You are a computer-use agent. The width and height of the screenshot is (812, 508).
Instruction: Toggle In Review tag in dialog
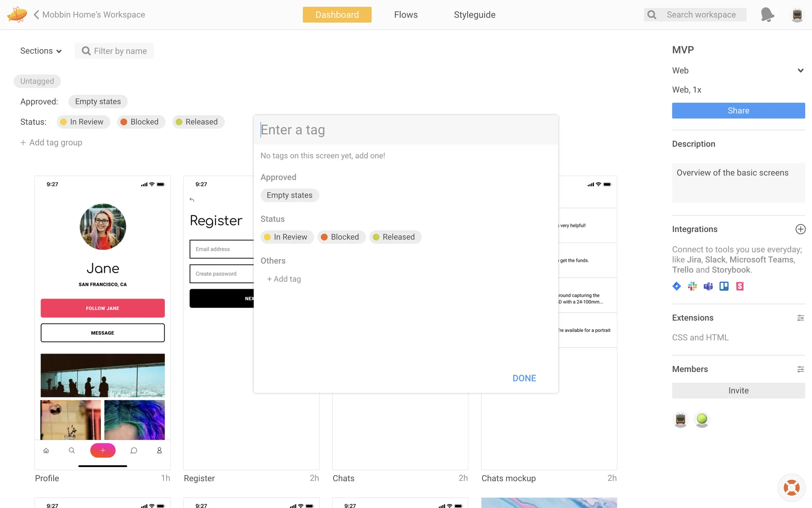coord(287,237)
